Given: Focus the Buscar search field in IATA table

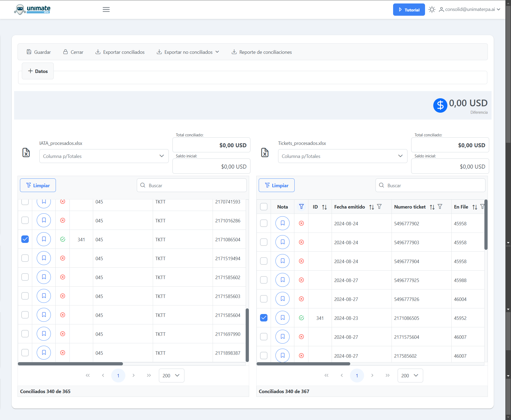Looking at the screenshot, I should 192,185.
